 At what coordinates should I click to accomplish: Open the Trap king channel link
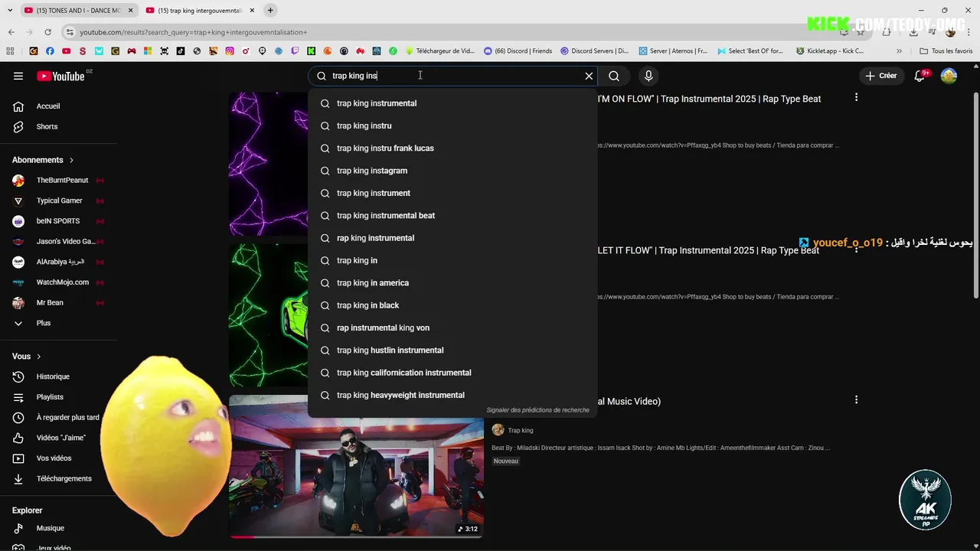coord(520,430)
